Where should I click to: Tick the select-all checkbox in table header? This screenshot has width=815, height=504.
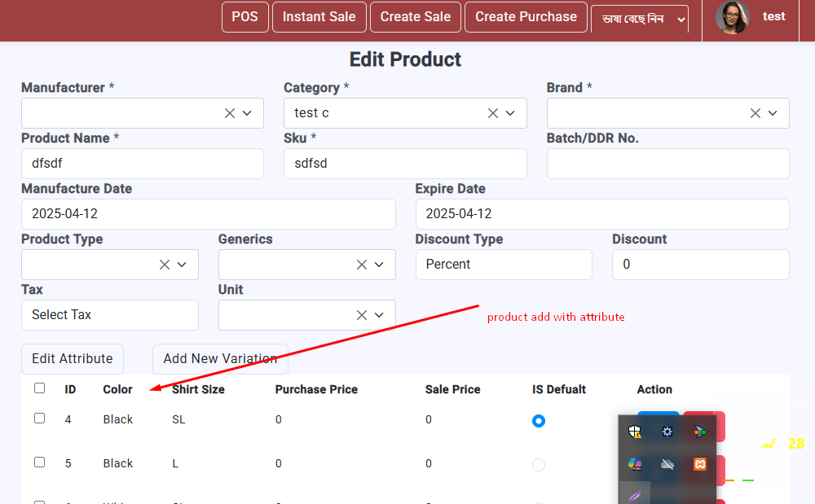click(39, 388)
